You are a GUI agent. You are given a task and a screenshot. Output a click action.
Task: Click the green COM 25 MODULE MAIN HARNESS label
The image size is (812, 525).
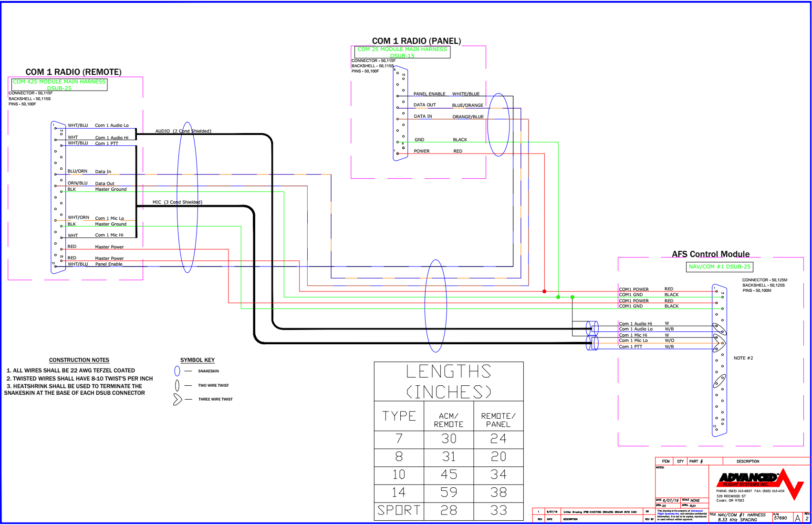pyautogui.click(x=402, y=52)
